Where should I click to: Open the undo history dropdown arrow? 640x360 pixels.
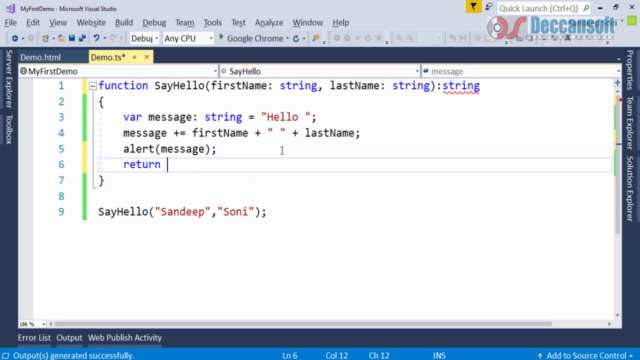[104, 38]
